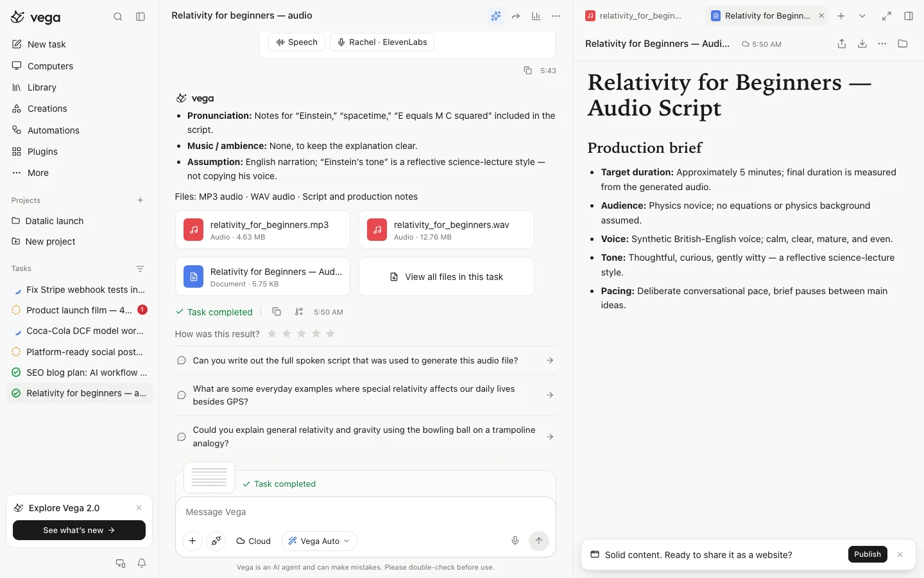The image size is (924, 578).
Task: Rate the result five stars
Action: point(330,333)
